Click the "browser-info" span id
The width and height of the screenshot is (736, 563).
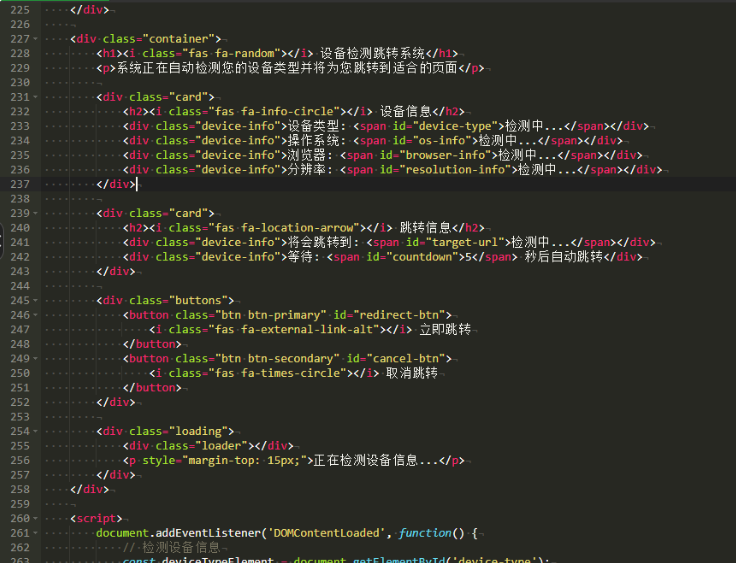(445, 155)
